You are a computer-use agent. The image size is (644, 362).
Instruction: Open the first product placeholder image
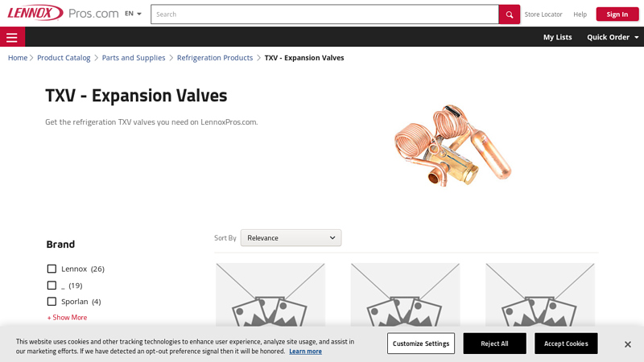pos(270,294)
